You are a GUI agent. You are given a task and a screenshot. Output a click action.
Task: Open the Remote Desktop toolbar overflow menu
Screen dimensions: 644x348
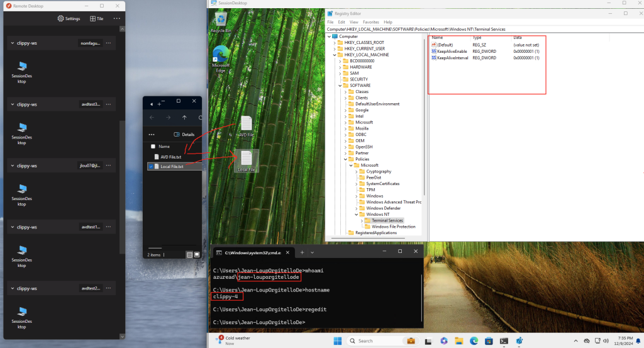(116, 18)
